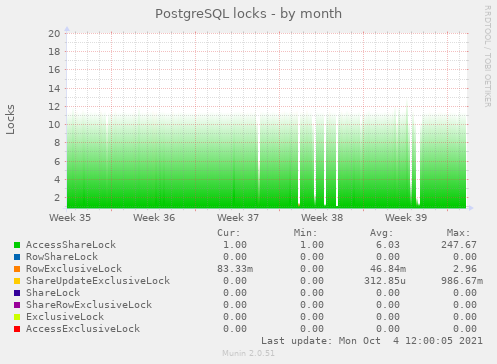The image size is (497, 364).
Task: Click the yellow ShareUpdateExclusiveLock swatch
Action: pos(17,281)
